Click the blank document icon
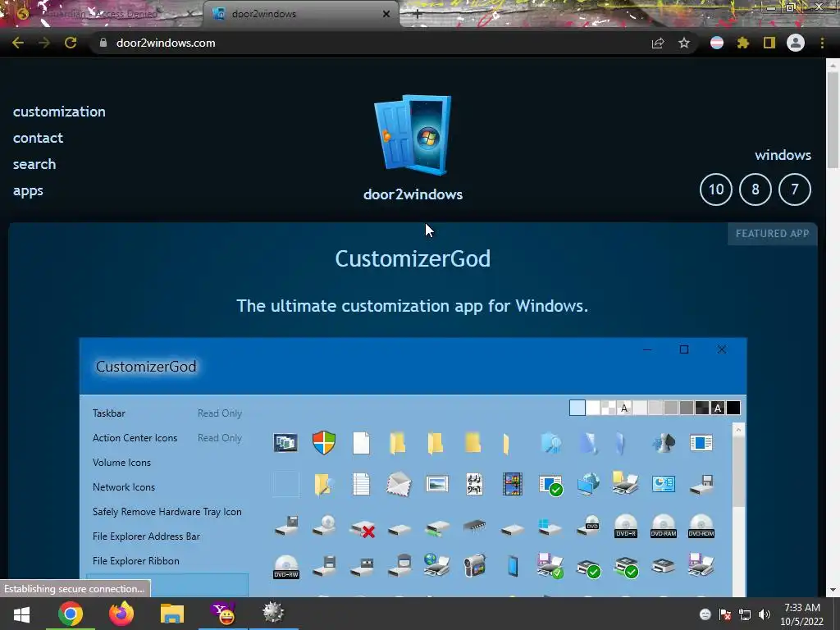Viewport: 840px width, 630px height. coord(361,443)
